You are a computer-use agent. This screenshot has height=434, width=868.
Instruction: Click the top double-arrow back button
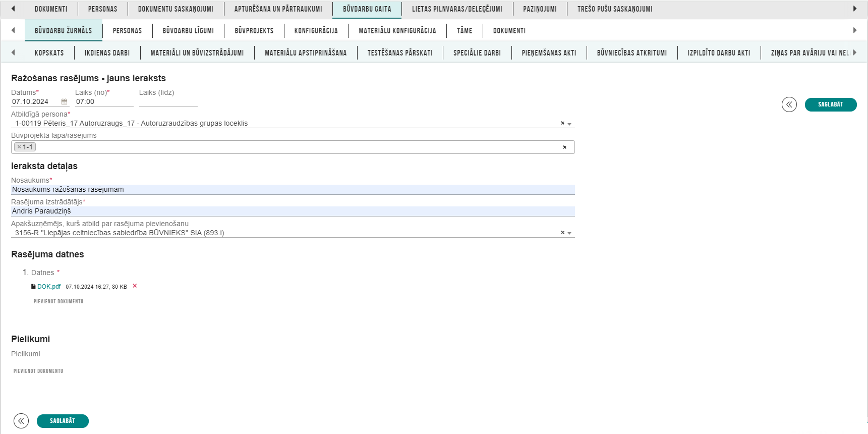pyautogui.click(x=789, y=104)
